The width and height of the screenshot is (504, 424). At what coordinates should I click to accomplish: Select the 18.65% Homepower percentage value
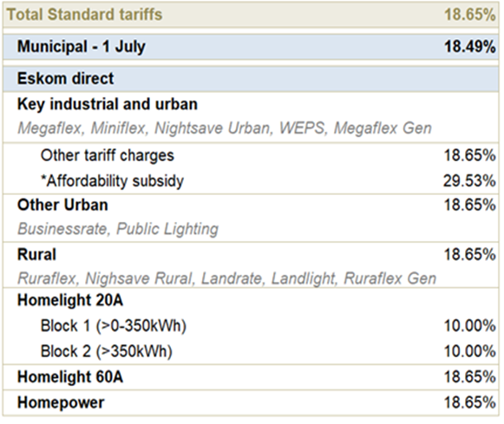470,402
